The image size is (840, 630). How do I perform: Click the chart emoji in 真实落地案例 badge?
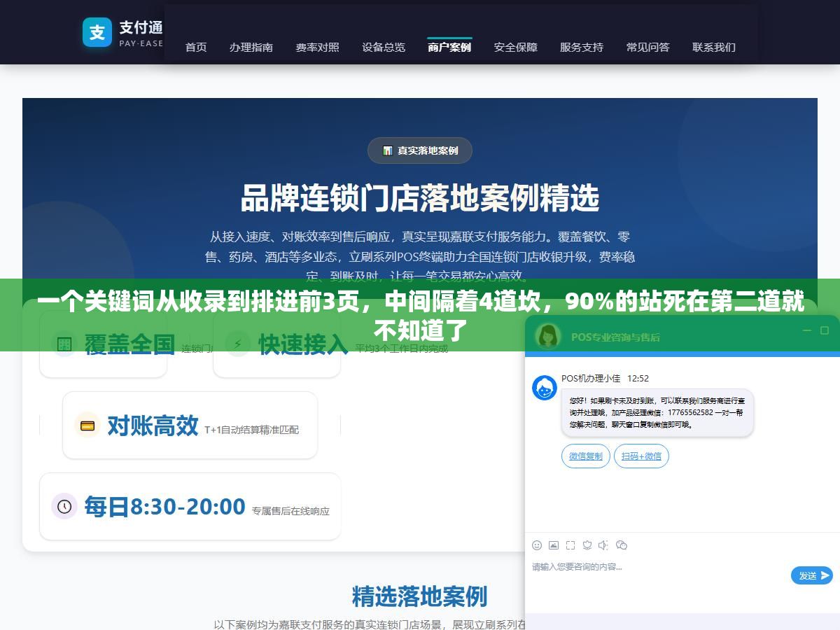pos(388,150)
